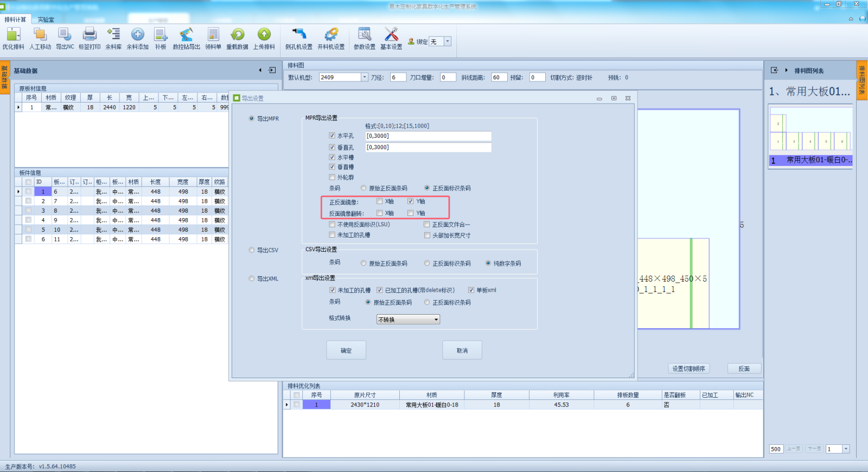868x472 pixels.
Task: Open the 领料单 document icon
Action: (213, 39)
